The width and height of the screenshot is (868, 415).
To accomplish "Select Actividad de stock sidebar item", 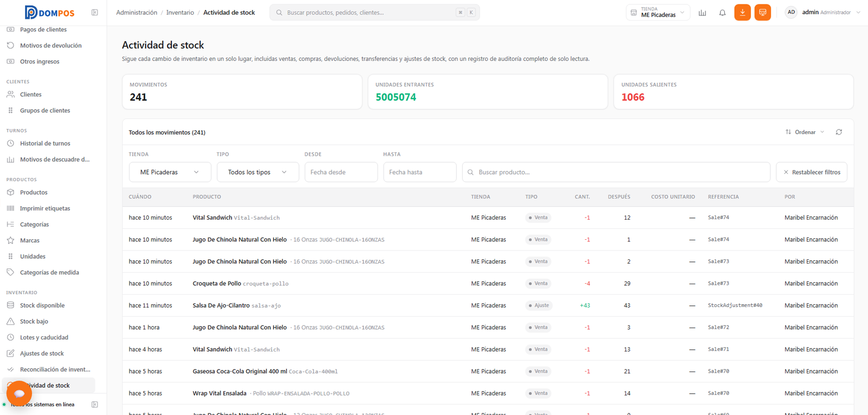I will coord(48,385).
